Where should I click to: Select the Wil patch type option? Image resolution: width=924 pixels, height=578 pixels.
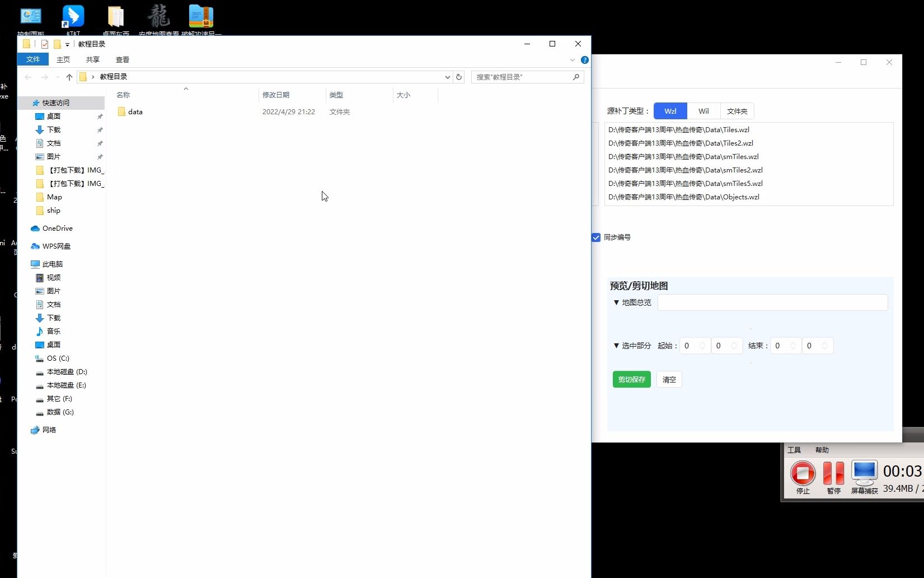coord(703,111)
